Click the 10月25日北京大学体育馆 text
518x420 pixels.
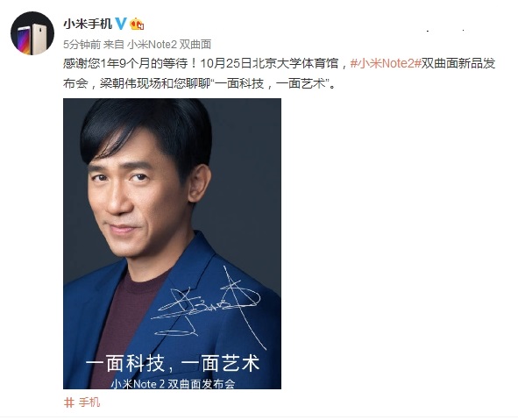tap(269, 63)
